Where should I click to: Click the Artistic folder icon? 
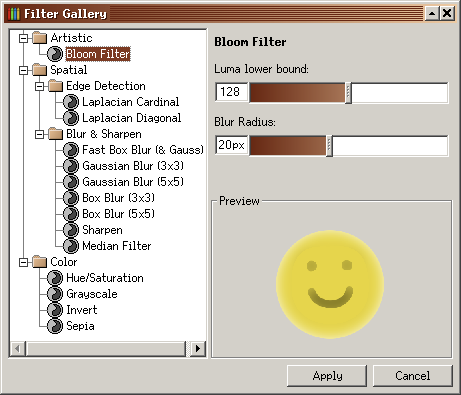coord(40,38)
